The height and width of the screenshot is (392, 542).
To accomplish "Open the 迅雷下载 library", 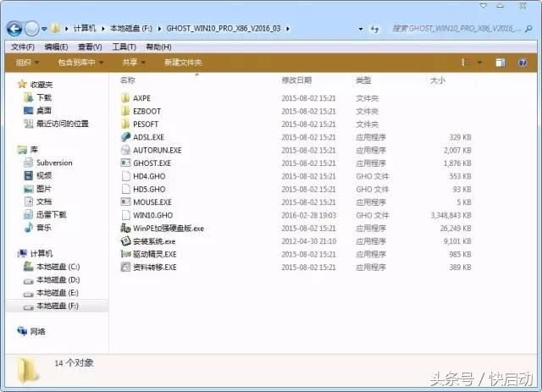I will tap(51, 215).
